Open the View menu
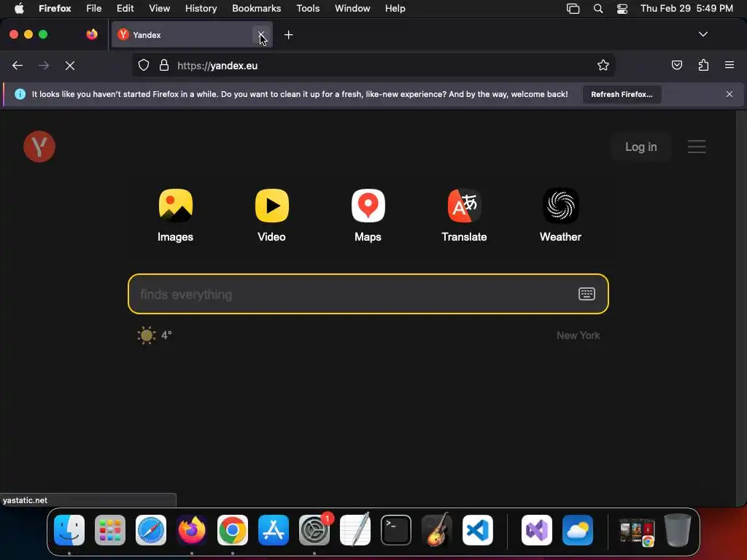Screen dimensions: 747x560 click(x=159, y=8)
